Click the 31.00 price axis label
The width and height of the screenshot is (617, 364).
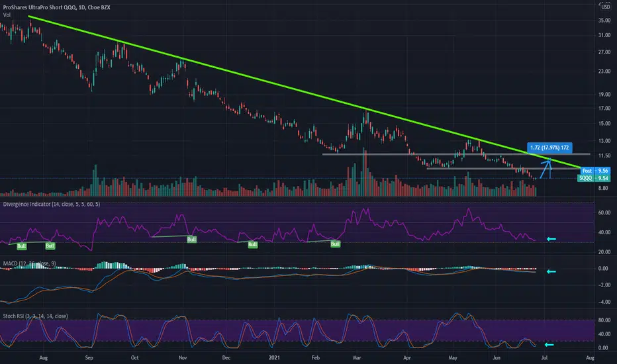604,36
